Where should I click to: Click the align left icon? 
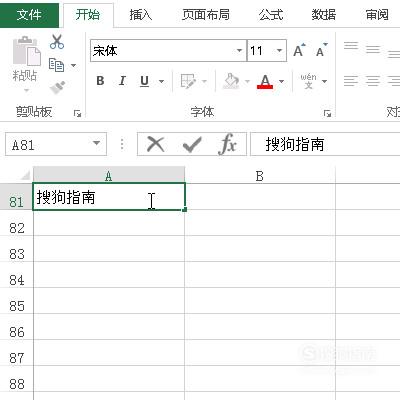coord(351,81)
